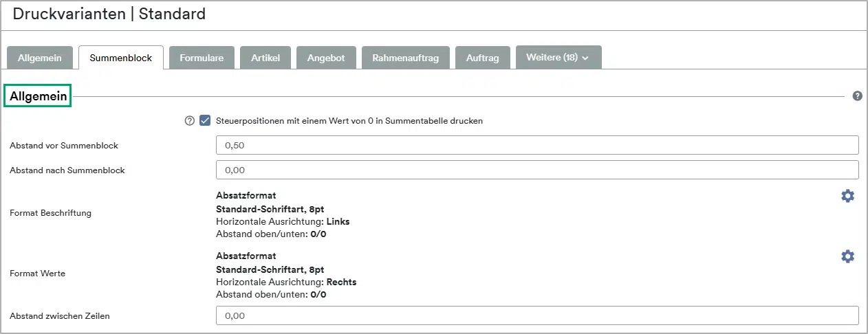Click the Druckvarianten | Standard page title
This screenshot has height=334, width=868.
tap(109, 14)
